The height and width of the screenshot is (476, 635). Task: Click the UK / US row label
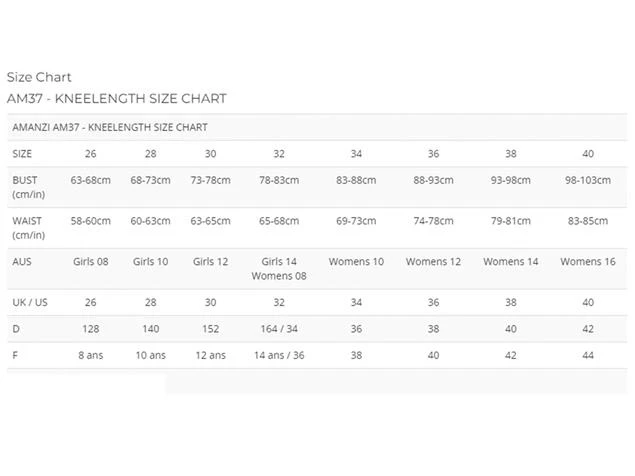coord(30,302)
